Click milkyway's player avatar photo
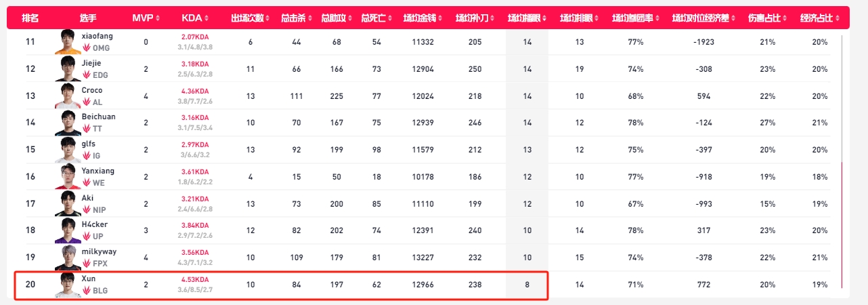This screenshot has height=305, width=868. (x=68, y=258)
